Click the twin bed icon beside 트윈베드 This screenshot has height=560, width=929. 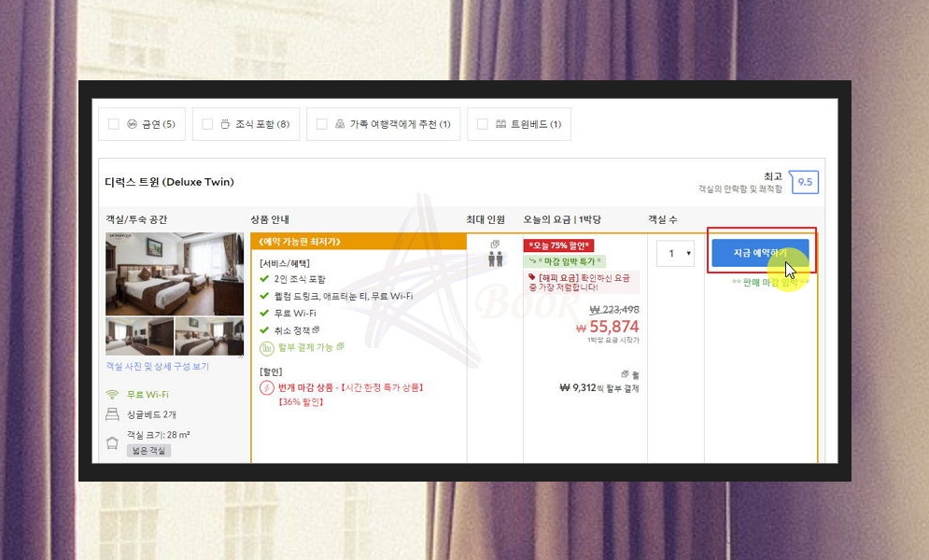click(500, 124)
